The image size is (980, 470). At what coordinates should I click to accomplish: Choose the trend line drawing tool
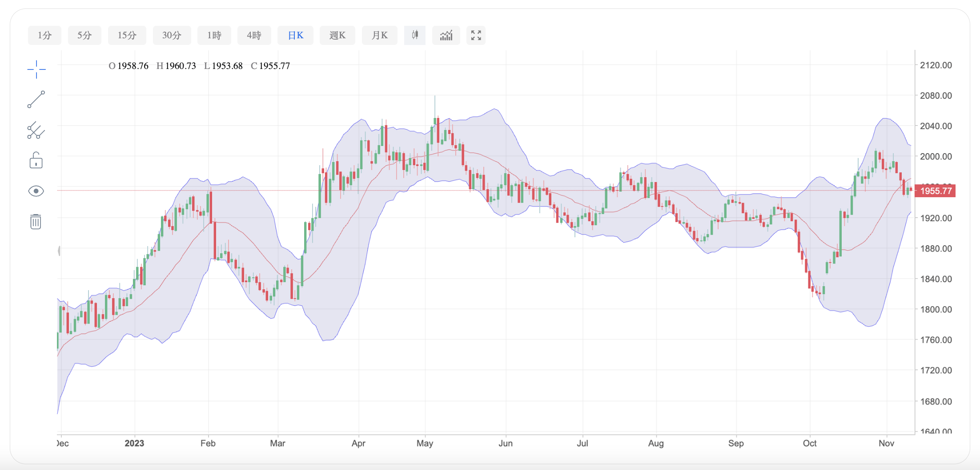pyautogui.click(x=36, y=99)
